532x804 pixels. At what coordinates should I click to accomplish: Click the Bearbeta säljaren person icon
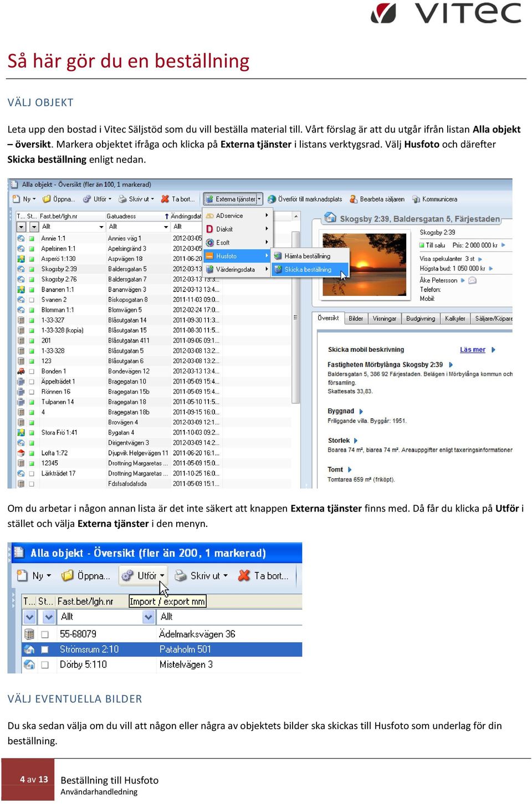click(x=354, y=199)
